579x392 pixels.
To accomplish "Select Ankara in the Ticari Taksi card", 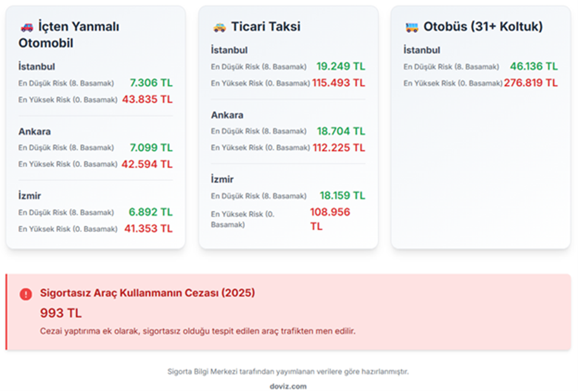I will [227, 115].
